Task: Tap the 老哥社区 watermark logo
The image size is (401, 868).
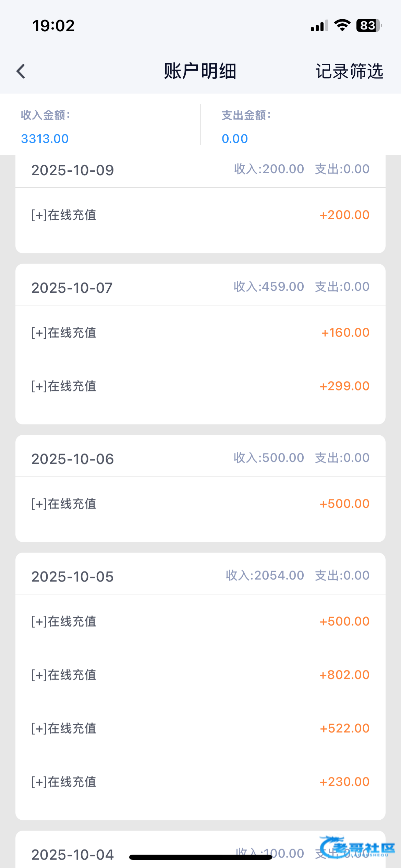Action: tap(356, 847)
